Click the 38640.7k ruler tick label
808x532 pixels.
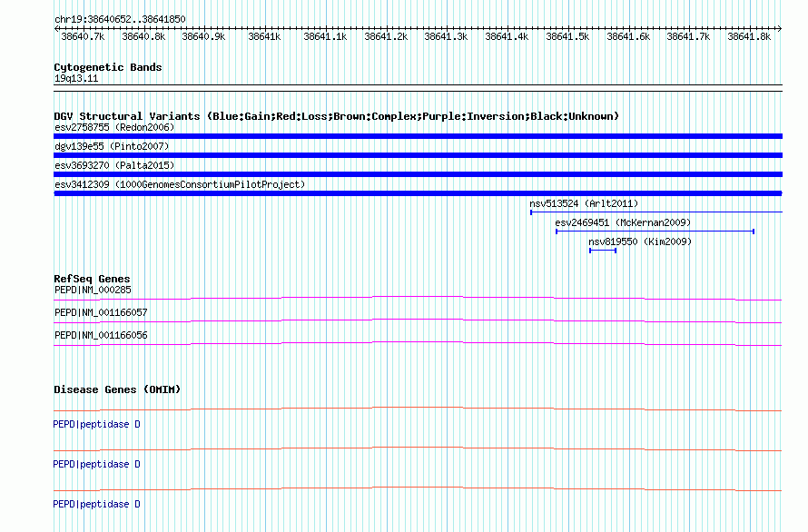coord(83,36)
